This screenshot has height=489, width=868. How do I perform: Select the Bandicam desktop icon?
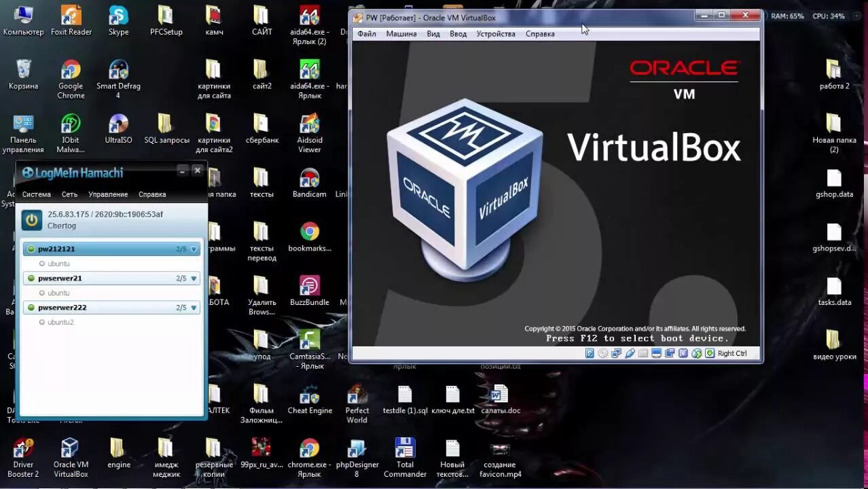point(309,183)
